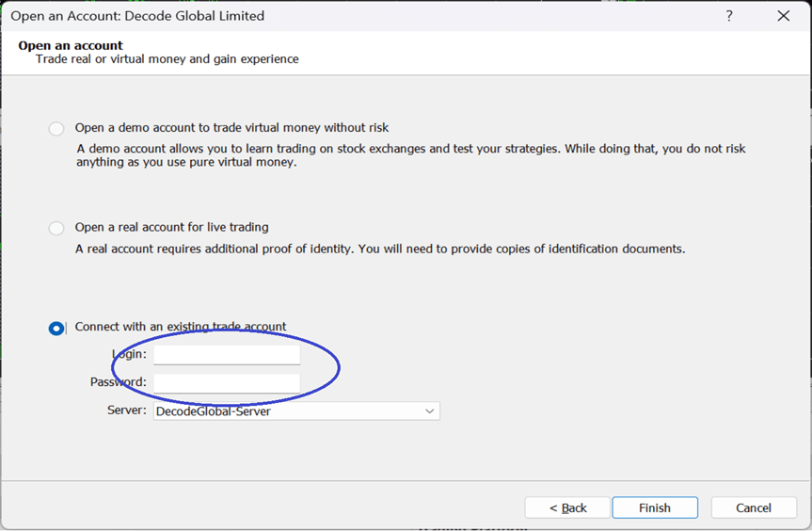Focus the Password input field
Screen dimensions: 812x531
(x=227, y=382)
